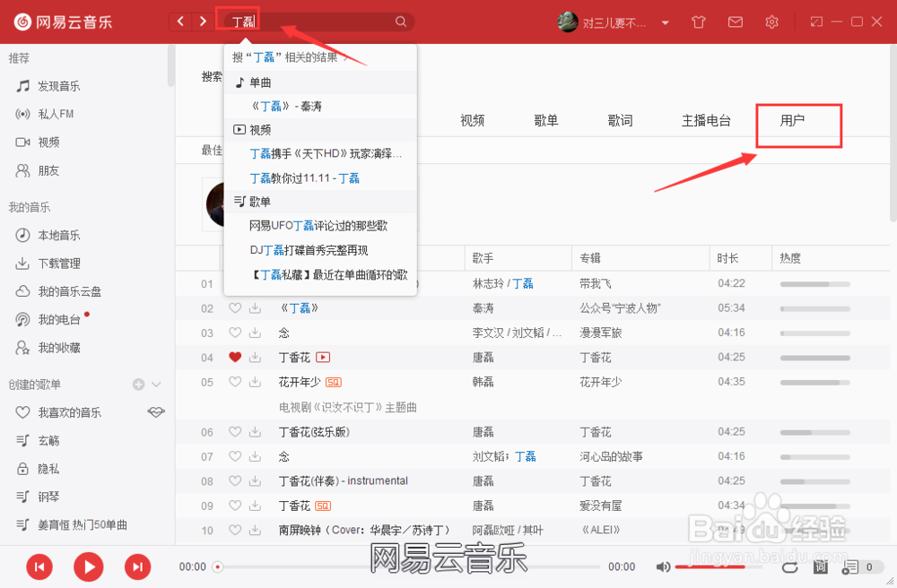897x588 pixels.
Task: Open the settings gear icon
Action: (771, 22)
